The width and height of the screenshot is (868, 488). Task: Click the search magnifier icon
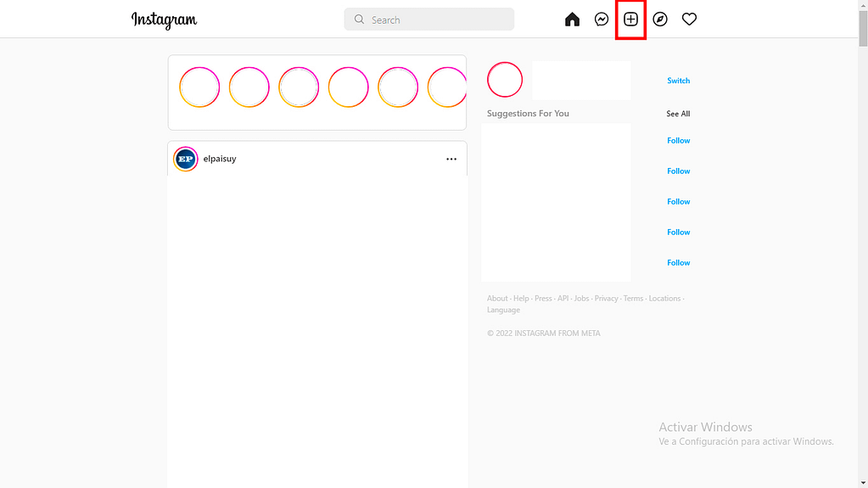click(359, 20)
